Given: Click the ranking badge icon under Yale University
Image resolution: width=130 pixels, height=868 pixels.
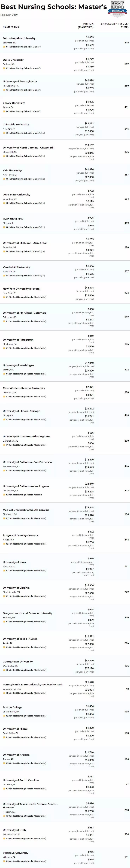Looking at the screenshot, I should click(4, 179).
